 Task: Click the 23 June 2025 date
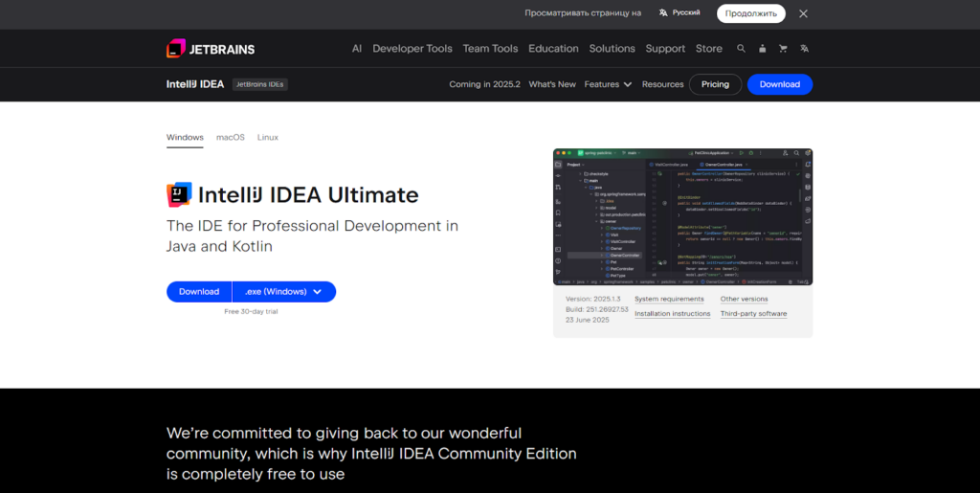click(588, 320)
